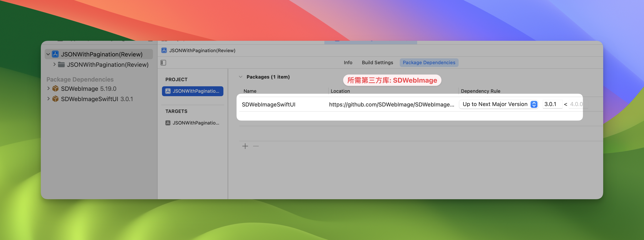644x240 pixels.
Task: Click the SDWebImageSwiftUI package name cell
Action: (269, 104)
